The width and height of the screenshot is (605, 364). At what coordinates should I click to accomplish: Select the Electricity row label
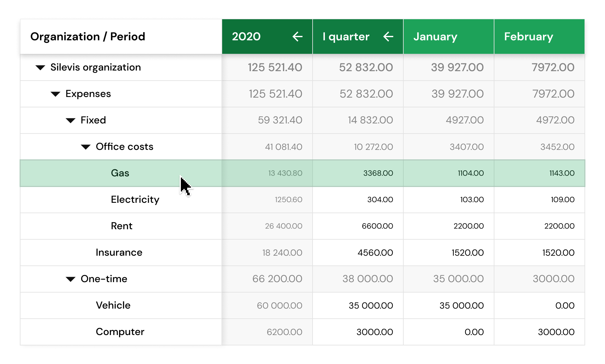(135, 199)
